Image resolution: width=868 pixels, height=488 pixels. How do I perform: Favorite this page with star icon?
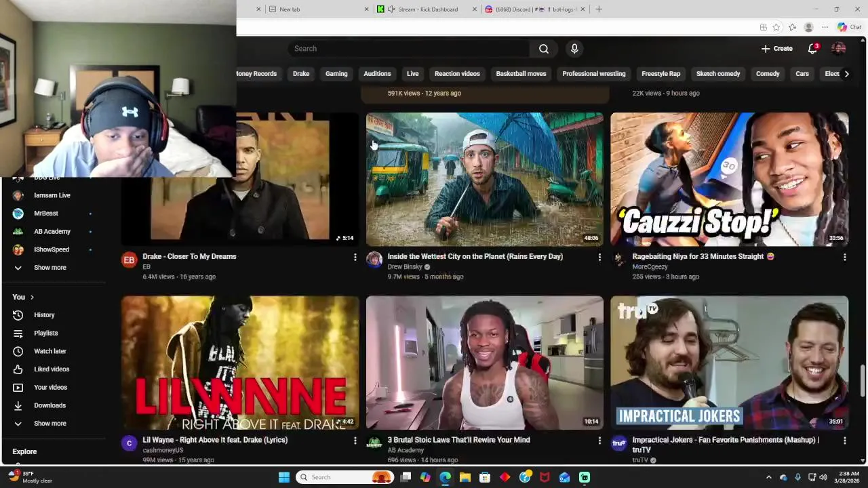tap(776, 27)
